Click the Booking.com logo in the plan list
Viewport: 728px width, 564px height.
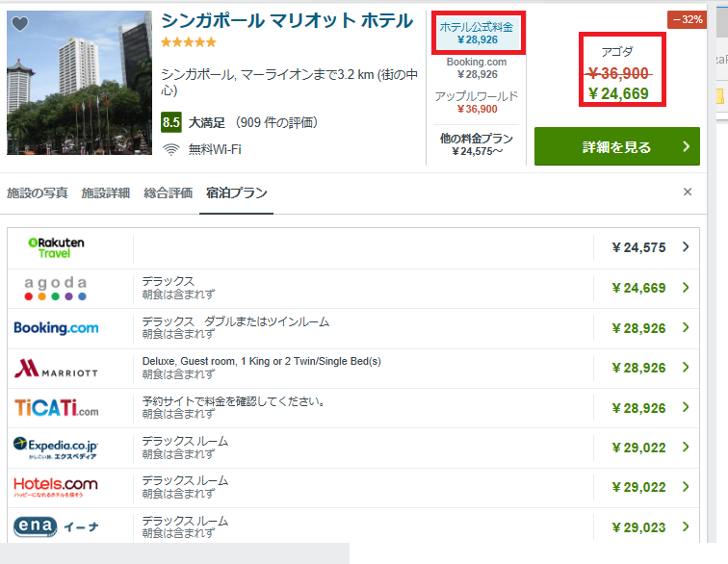pos(56,328)
